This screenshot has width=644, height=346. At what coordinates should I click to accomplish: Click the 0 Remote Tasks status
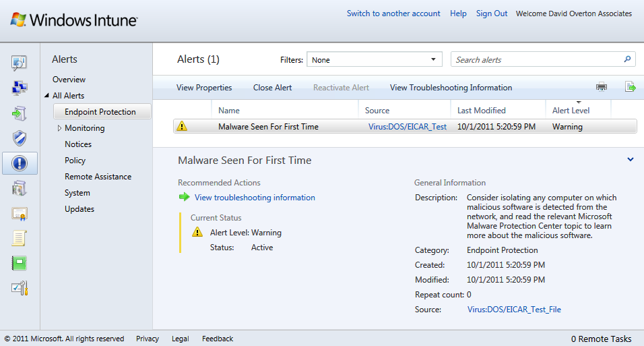click(x=601, y=339)
